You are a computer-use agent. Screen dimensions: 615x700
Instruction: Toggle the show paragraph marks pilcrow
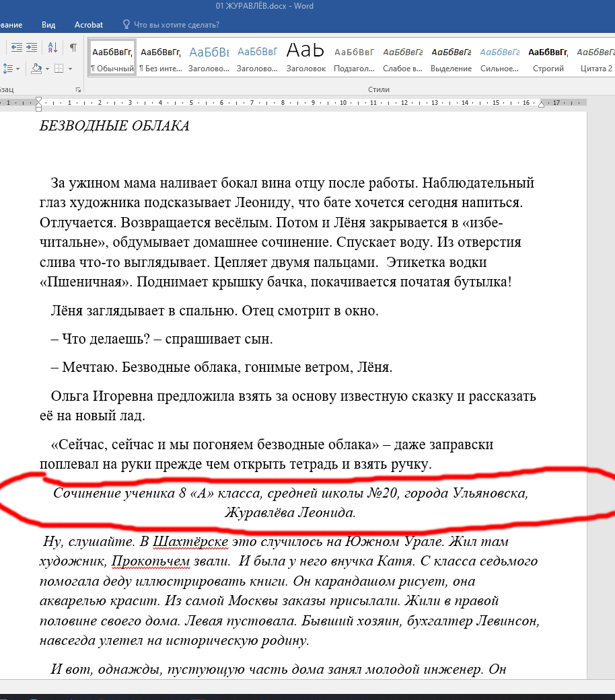coord(73,47)
